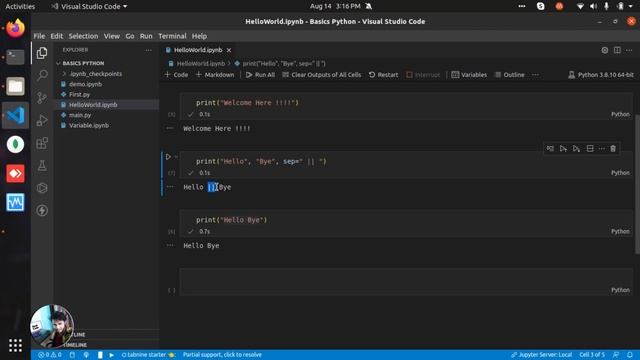Open the Selection menu
Image resolution: width=640 pixels, height=360 pixels.
pos(83,36)
